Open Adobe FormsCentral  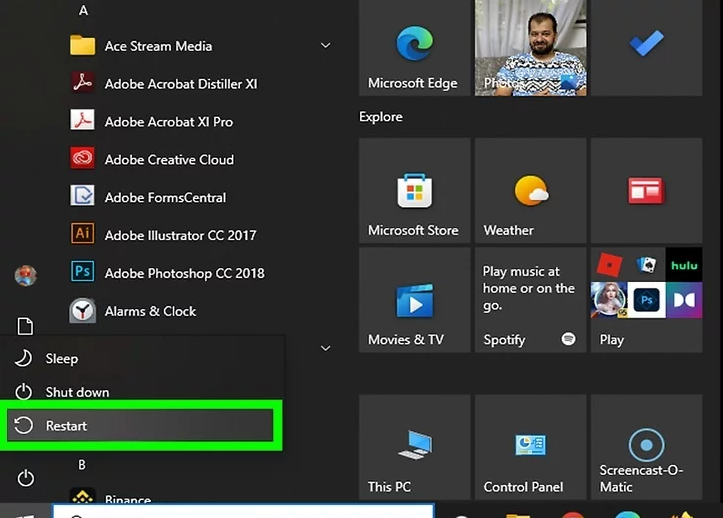tap(165, 197)
